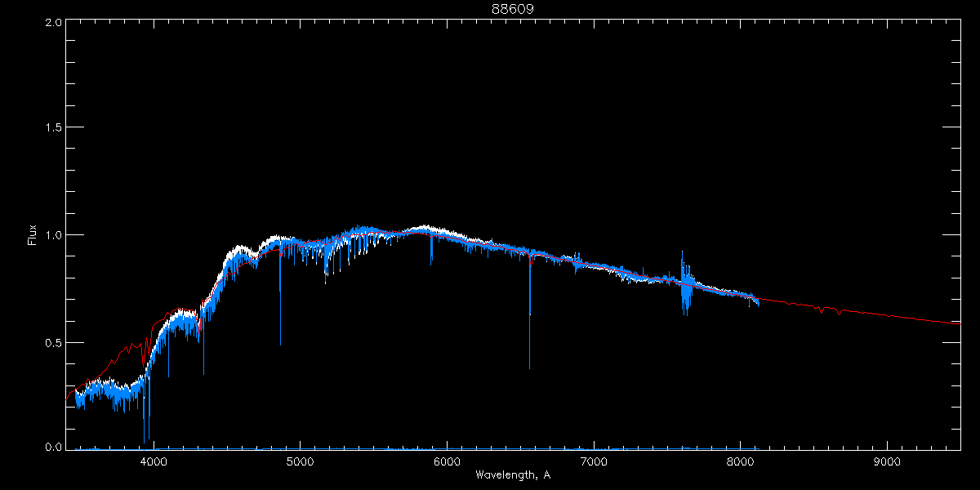Viewport: 980px width, 490px height.
Task: Click the 0.5 y-axis tick label
Action: pos(53,342)
